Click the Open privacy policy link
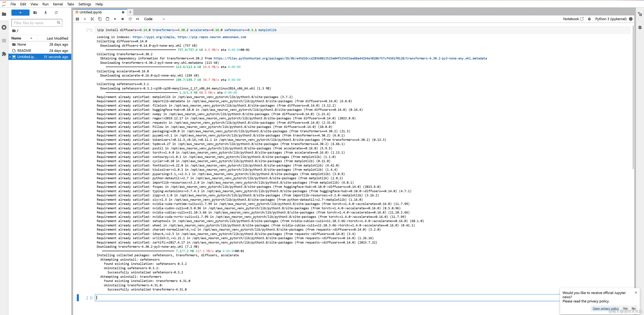Image resolution: width=644 pixels, height=315 pixels. point(605,308)
